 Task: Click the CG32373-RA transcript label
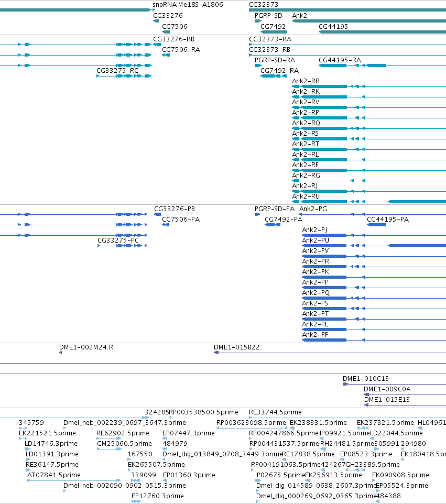point(270,39)
